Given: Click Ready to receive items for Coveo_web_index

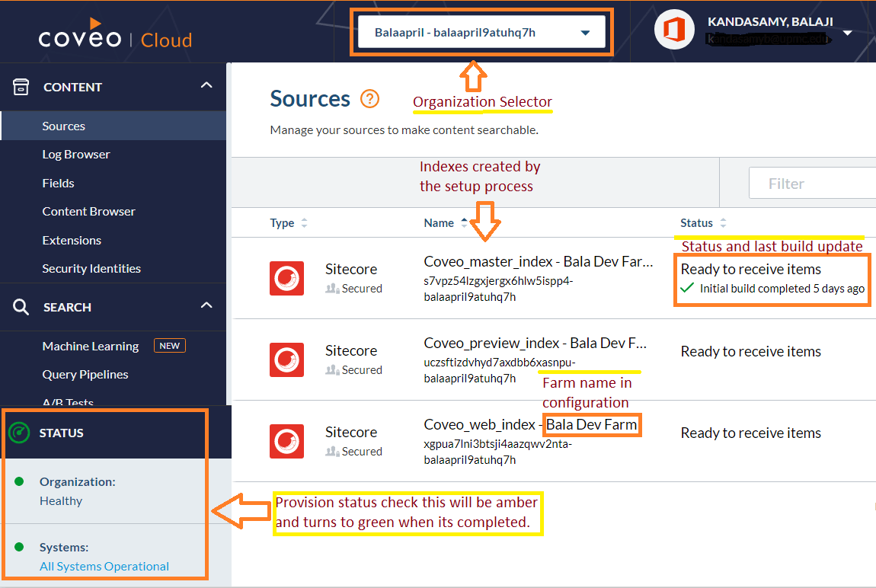Looking at the screenshot, I should tap(750, 433).
